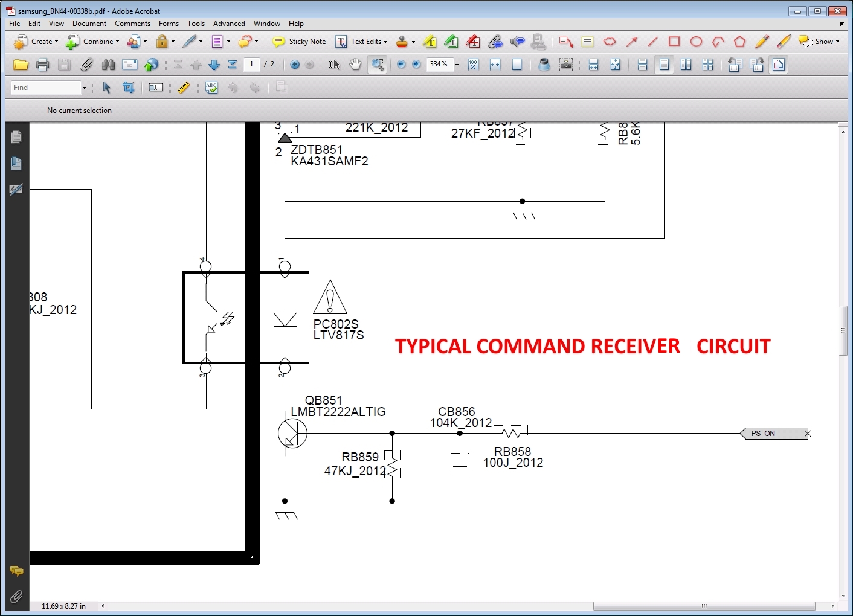
Task: Rotate page counterclockwise
Action: (735, 65)
